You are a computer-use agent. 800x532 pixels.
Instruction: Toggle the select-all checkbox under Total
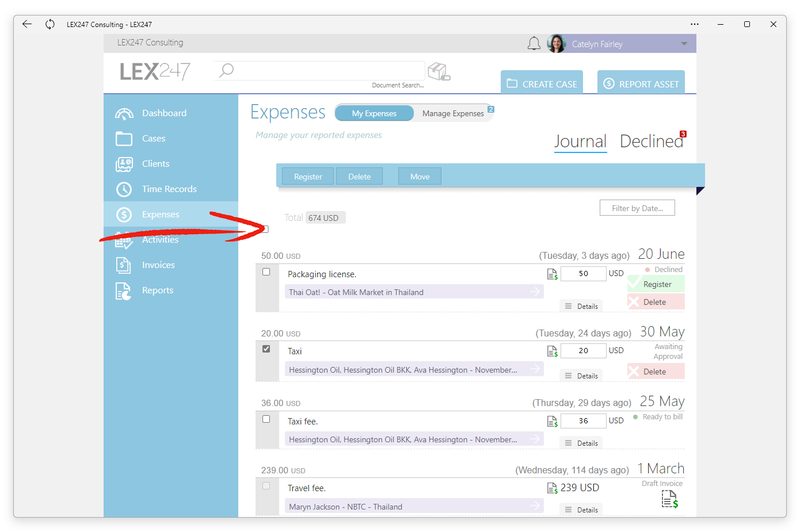point(265,229)
